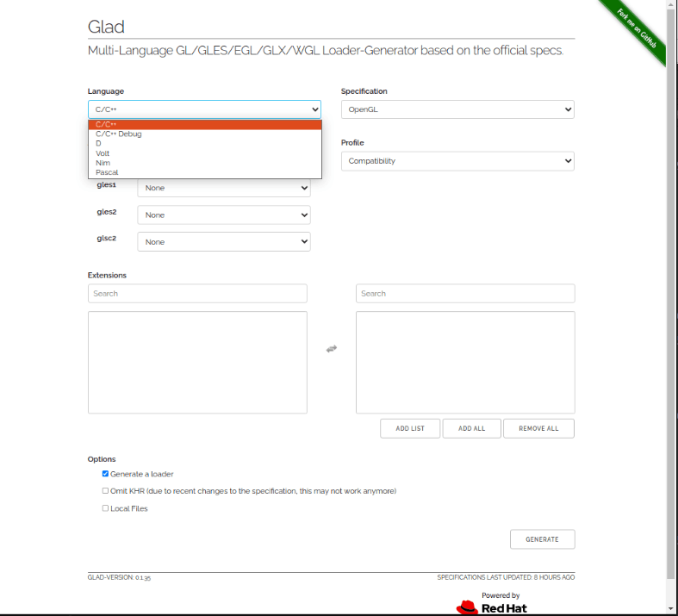Click the page vertical scrollbar
Viewport: 678px width, 616px height.
(x=670, y=294)
